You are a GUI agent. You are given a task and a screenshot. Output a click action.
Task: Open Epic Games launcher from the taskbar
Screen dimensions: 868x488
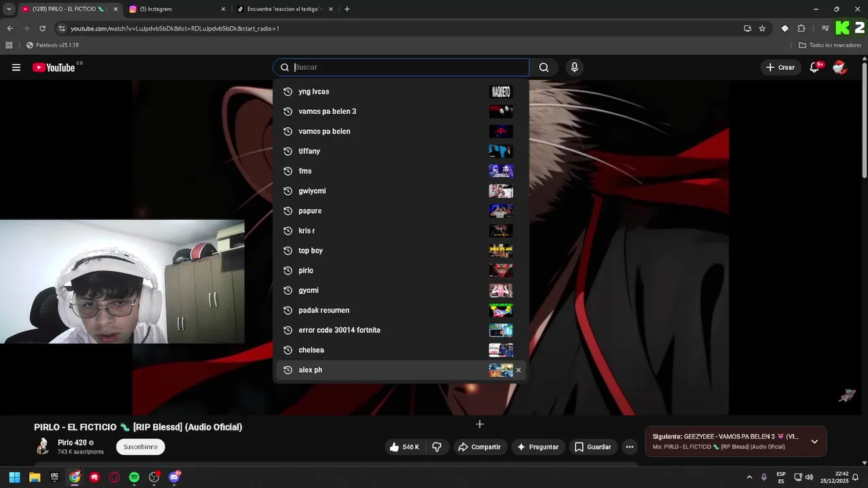(x=54, y=477)
